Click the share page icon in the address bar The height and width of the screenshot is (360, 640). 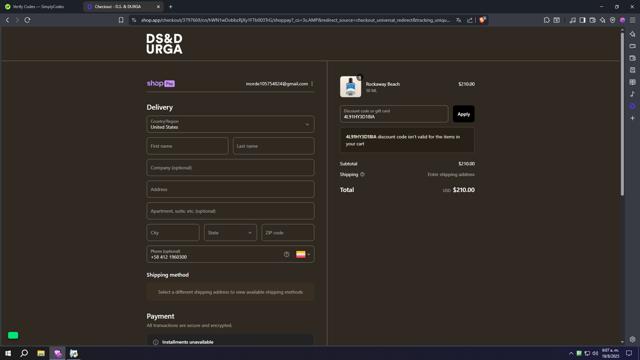[x=470, y=20]
